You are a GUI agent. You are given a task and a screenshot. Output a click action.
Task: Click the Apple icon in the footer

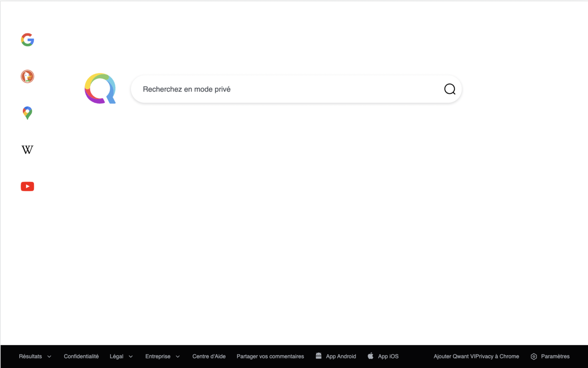click(371, 356)
